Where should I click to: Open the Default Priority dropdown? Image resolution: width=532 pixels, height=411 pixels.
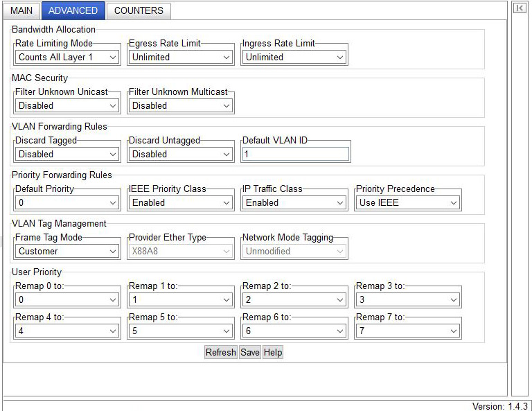(x=68, y=203)
